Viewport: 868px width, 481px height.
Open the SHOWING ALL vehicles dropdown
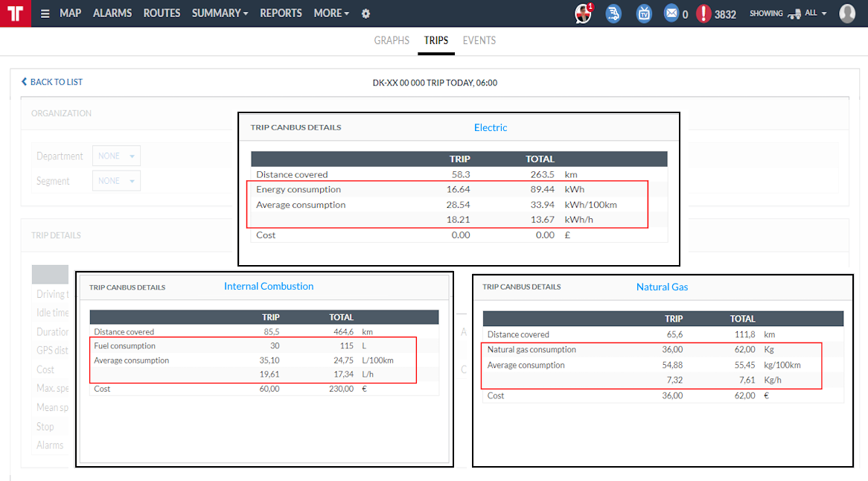tap(788, 13)
